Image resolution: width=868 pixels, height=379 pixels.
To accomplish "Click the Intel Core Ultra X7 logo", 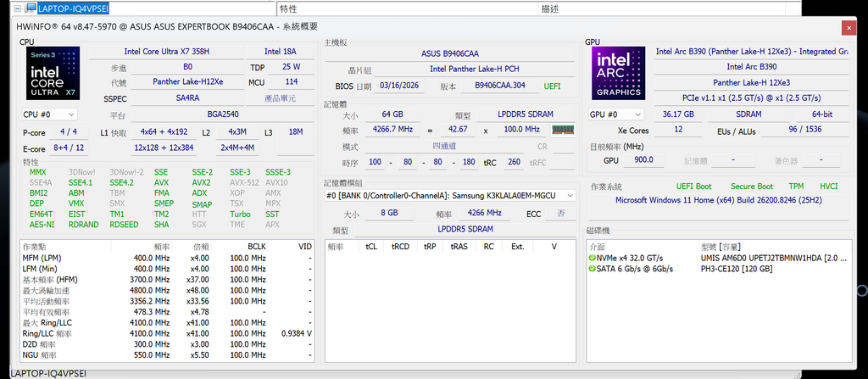I will [x=53, y=73].
